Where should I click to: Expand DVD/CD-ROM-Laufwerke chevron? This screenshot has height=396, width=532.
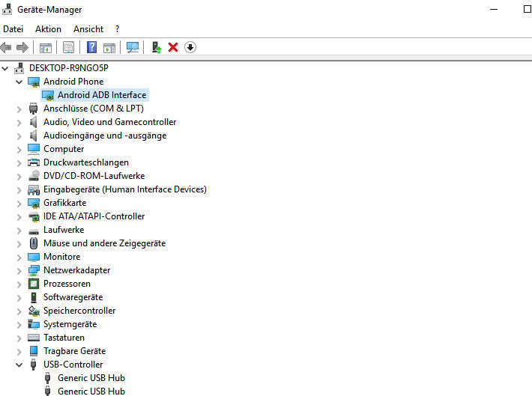tap(19, 177)
